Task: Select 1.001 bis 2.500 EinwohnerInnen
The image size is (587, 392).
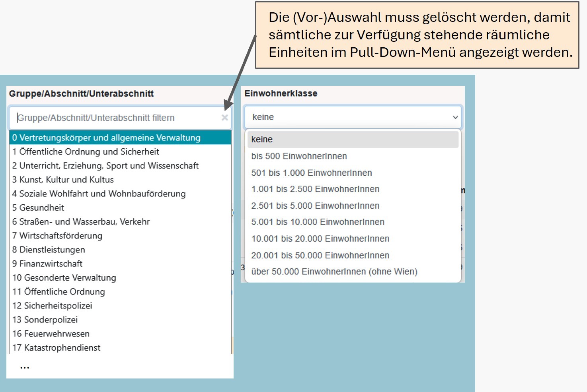Action: [315, 189]
